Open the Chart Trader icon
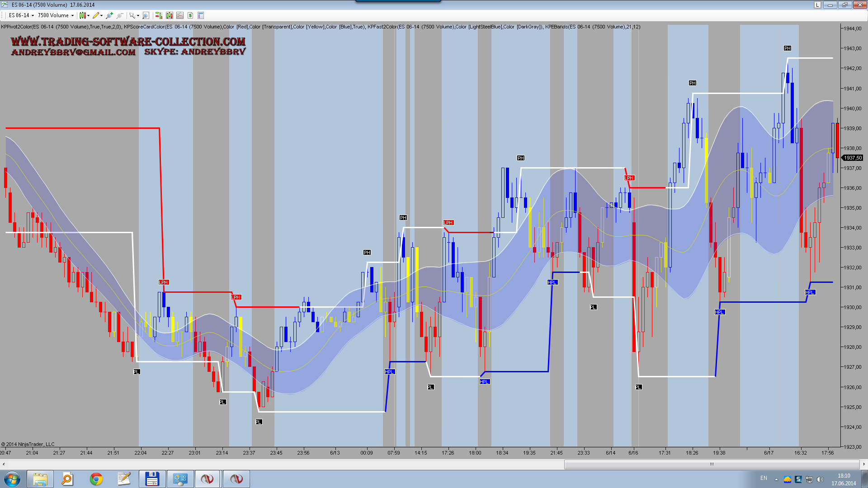The image size is (868, 488). [x=159, y=15]
